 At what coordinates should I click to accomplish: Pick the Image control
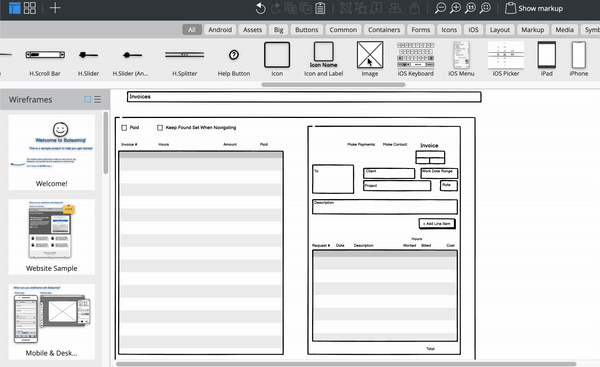[x=370, y=59]
